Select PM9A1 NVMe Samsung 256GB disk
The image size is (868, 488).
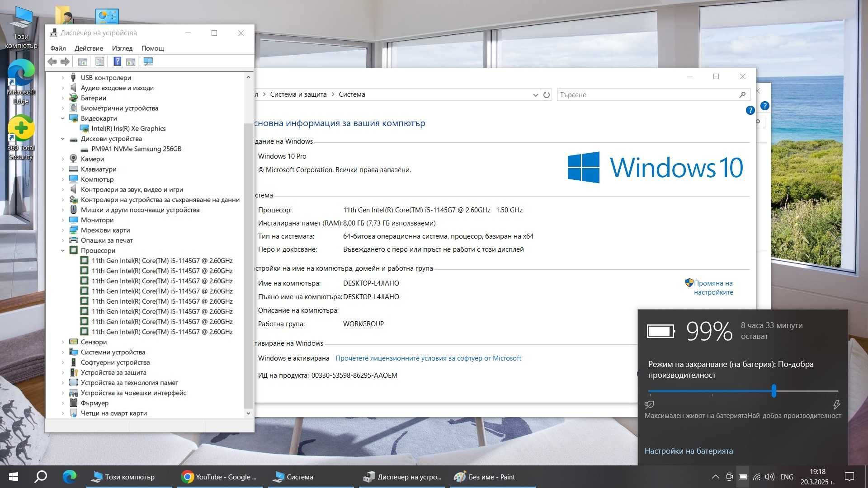(x=136, y=149)
